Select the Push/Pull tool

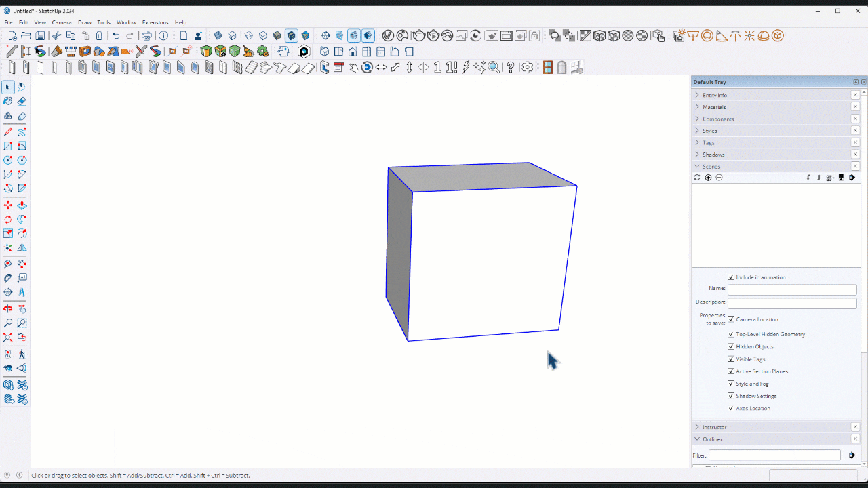(21, 205)
